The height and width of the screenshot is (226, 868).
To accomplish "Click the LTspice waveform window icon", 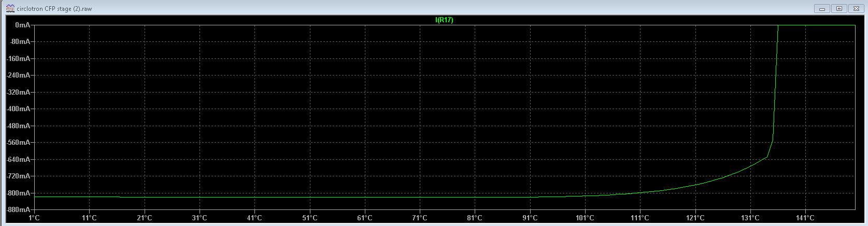I will click(10, 9).
